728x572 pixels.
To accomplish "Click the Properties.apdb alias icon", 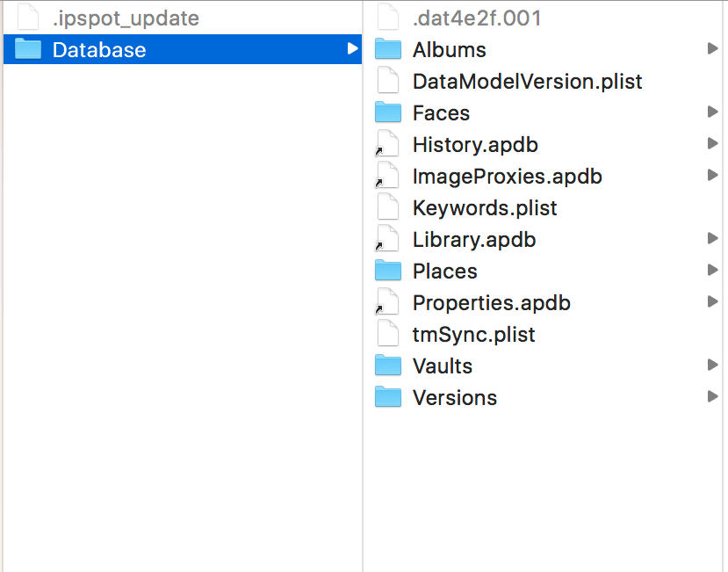I will (387, 301).
